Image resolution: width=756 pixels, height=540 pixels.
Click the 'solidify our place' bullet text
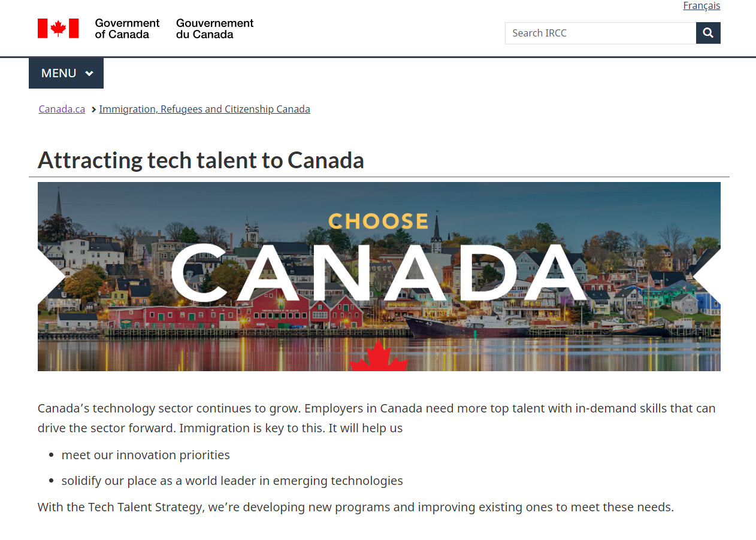232,481
